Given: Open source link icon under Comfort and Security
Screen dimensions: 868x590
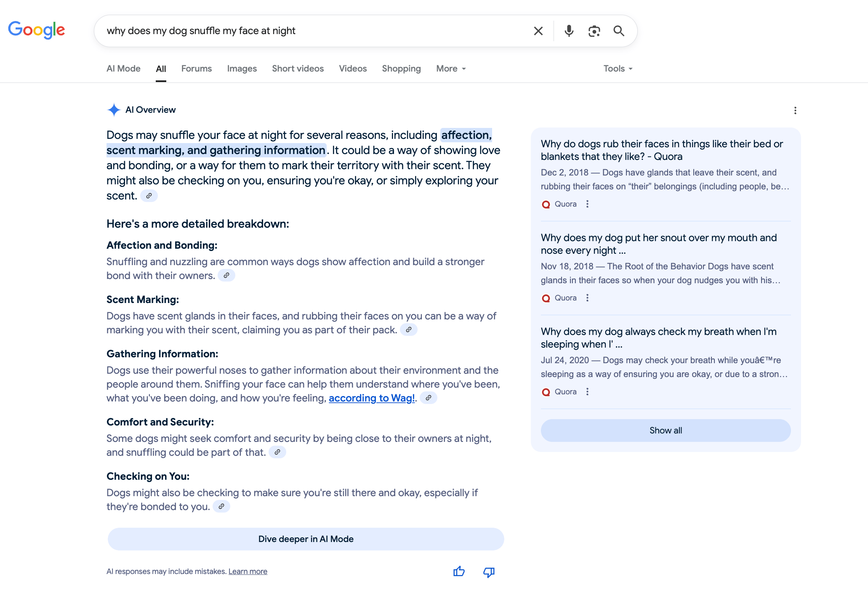Looking at the screenshot, I should pyautogui.click(x=277, y=452).
